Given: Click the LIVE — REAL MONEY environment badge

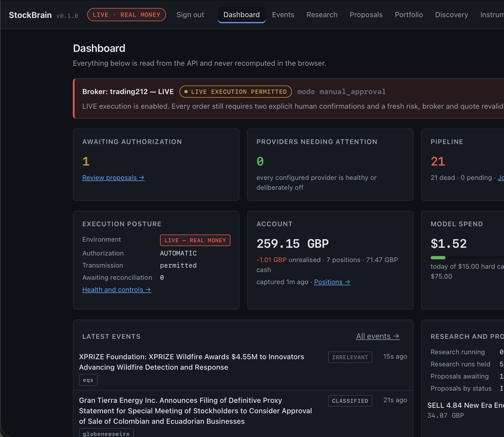Looking at the screenshot, I should click(195, 240).
